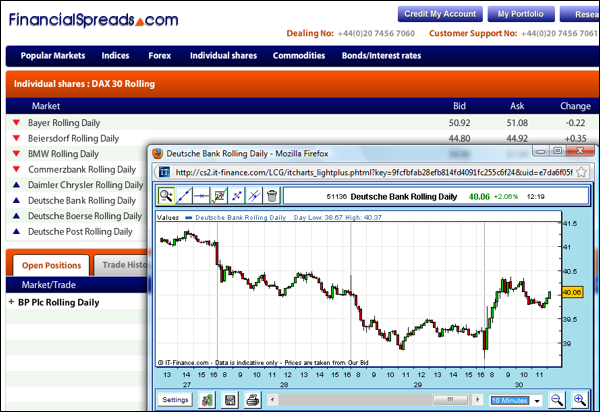
Task: Select the dotted segment drawing tool
Action: [236, 196]
